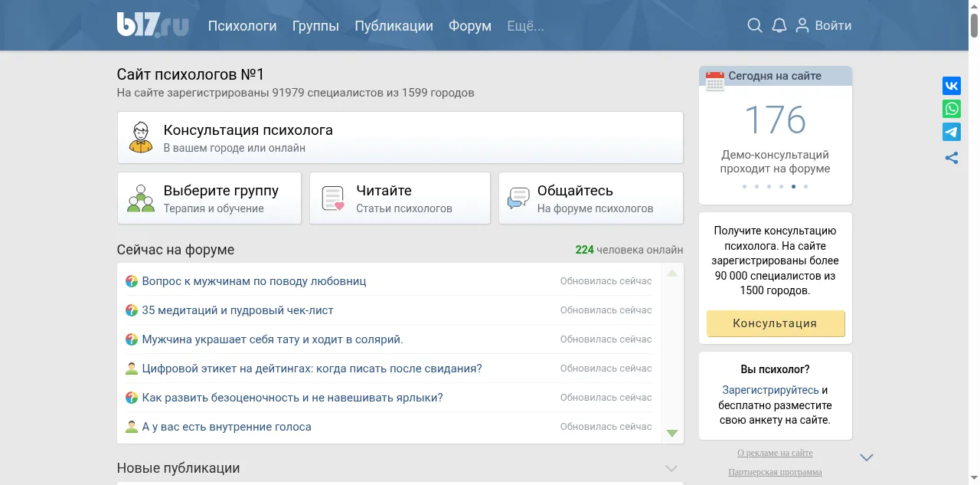Image resolution: width=980 pixels, height=485 pixels.
Task: Open Консультация психолога card
Action: coord(400,137)
